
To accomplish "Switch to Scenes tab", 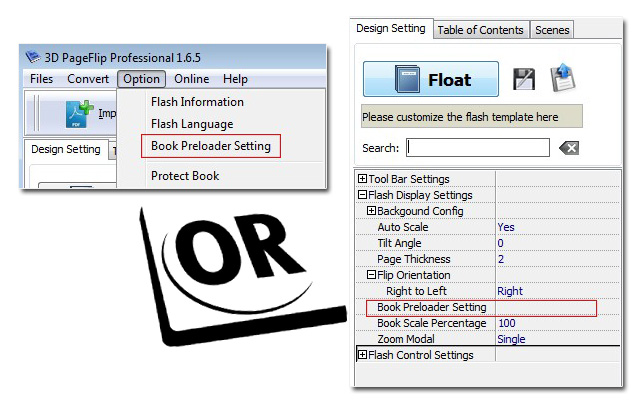I will point(552,30).
